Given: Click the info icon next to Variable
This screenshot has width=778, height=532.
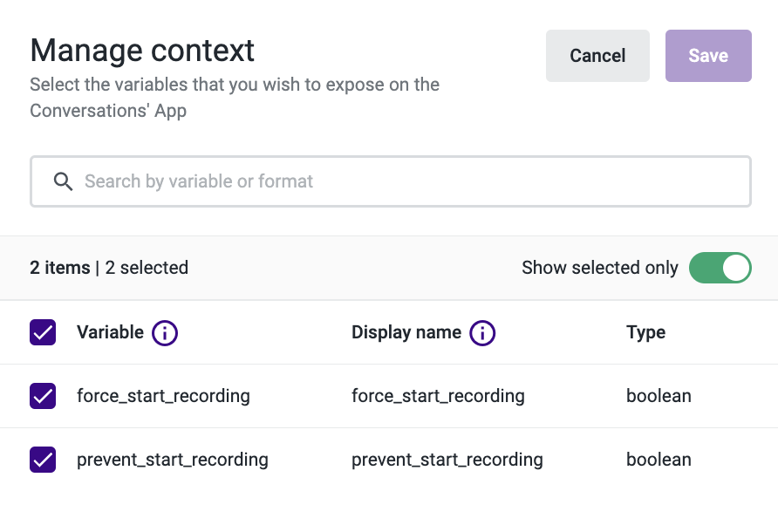Looking at the screenshot, I should (165, 332).
